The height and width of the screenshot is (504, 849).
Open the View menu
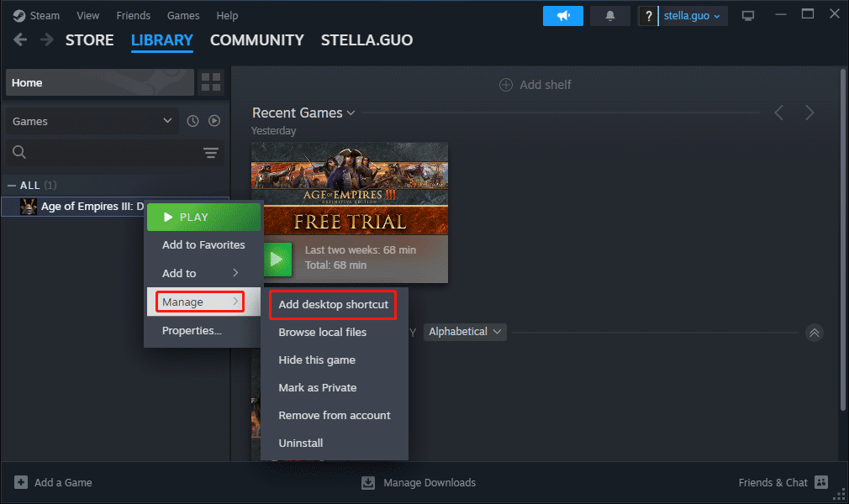pyautogui.click(x=87, y=16)
